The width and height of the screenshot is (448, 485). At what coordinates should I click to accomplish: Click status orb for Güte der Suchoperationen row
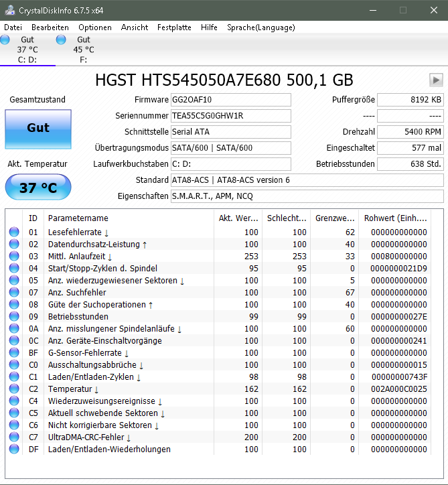click(14, 304)
